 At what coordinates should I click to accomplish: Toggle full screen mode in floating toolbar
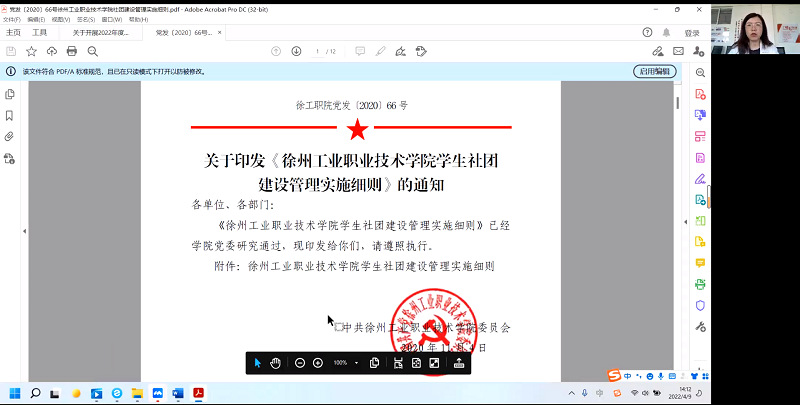[x=434, y=362]
